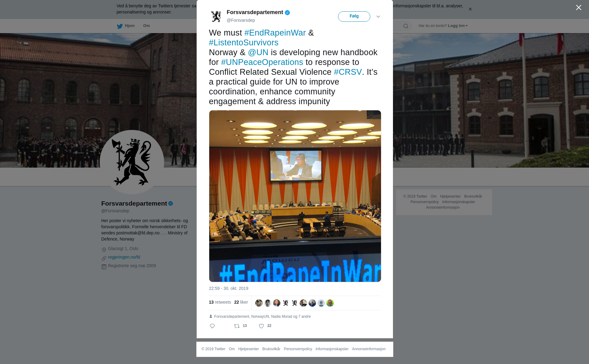Open Forsvarsdepartement lion avatar in tweet header
Image resolution: width=589 pixels, height=364 pixels.
(216, 16)
